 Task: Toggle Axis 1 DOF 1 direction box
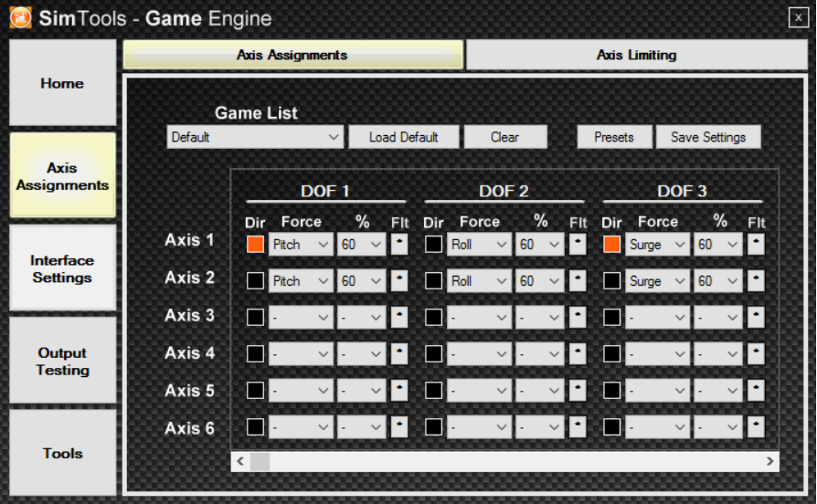pos(255,245)
